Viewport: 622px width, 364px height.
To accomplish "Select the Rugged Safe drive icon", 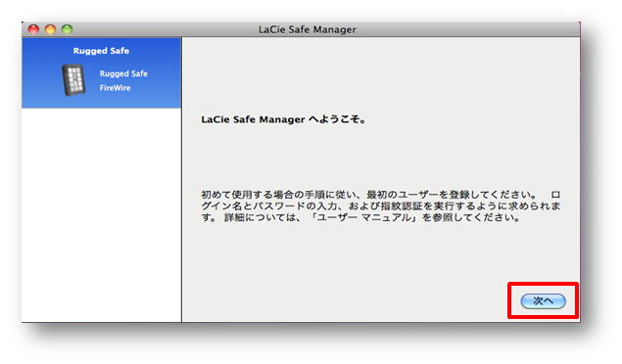I will tap(73, 79).
